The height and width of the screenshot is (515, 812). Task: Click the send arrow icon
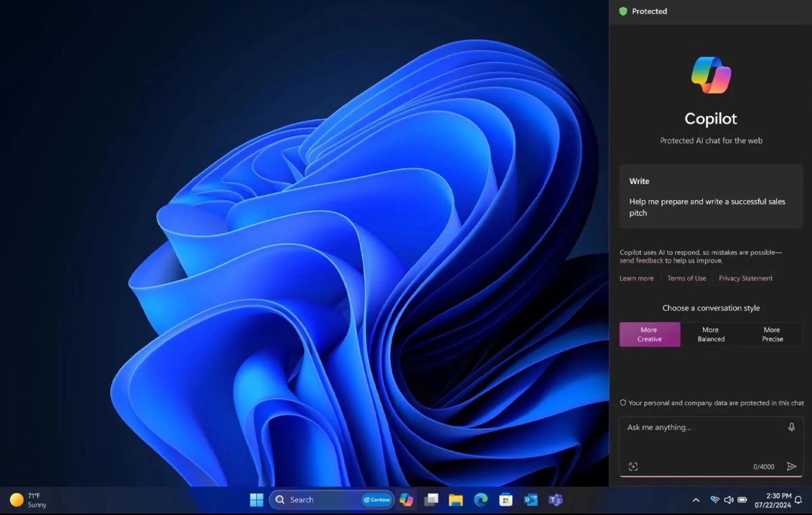[791, 467]
